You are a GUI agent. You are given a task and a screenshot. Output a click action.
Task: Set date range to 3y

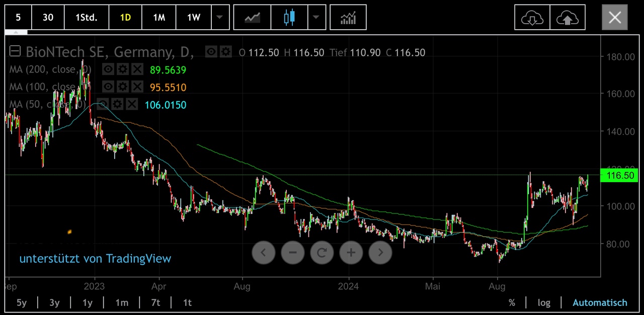coord(54,302)
